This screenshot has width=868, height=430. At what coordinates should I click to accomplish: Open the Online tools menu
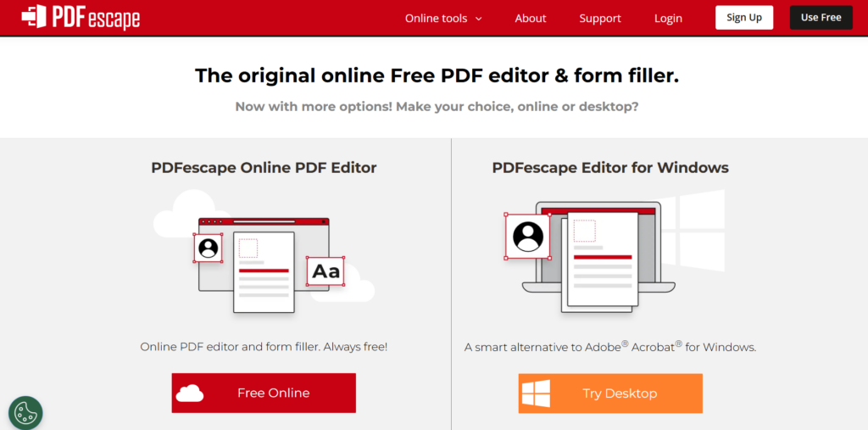[x=443, y=19]
